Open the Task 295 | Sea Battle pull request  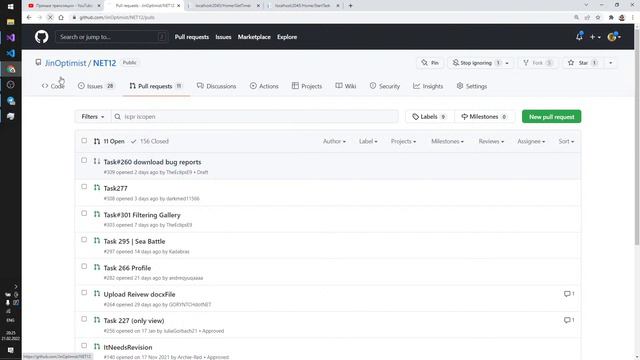click(134, 241)
